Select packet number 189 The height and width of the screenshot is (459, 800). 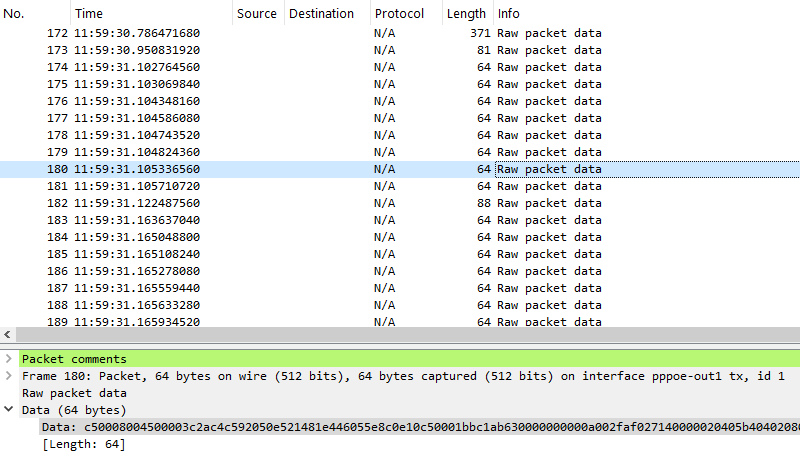pos(400,321)
